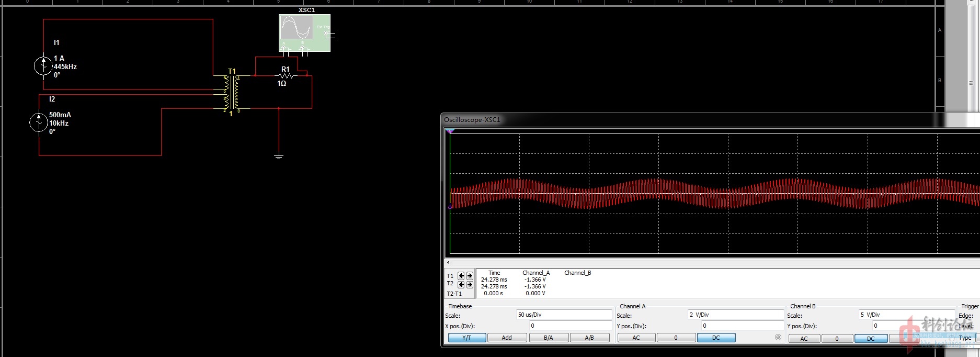The width and height of the screenshot is (980, 357).
Task: Set Channel A coupling to DC
Action: [716, 338]
